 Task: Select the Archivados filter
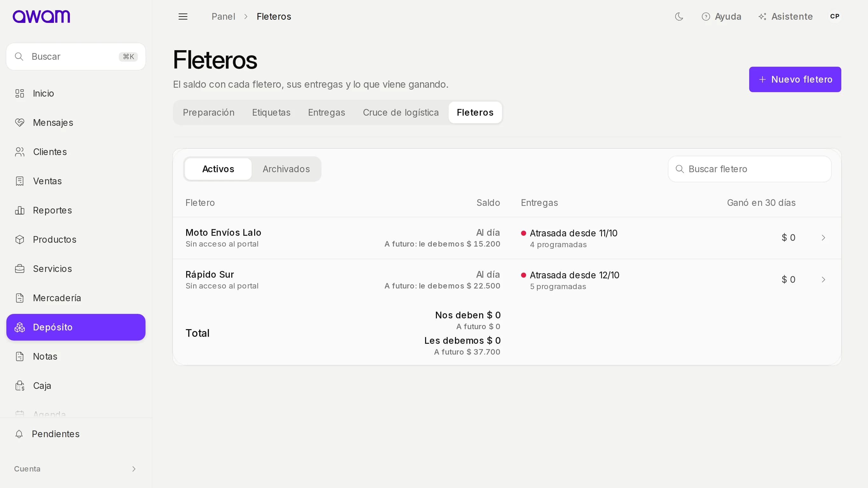[x=286, y=169]
